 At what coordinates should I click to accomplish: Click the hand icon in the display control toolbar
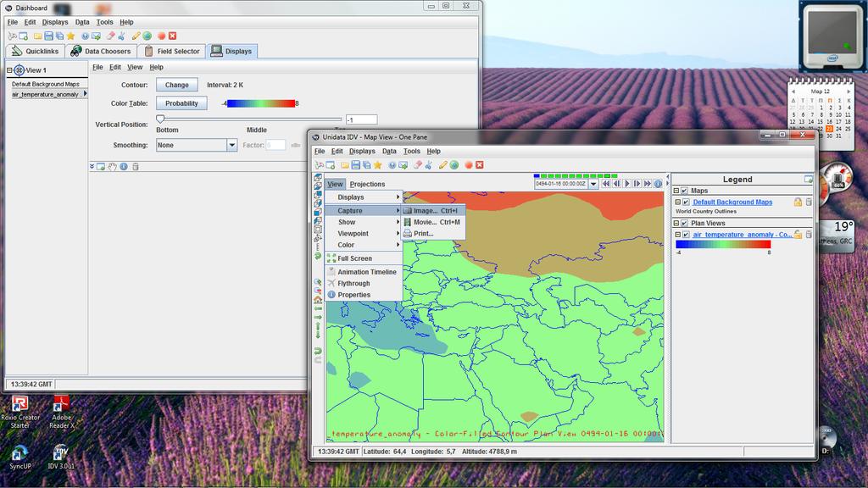tap(113, 167)
